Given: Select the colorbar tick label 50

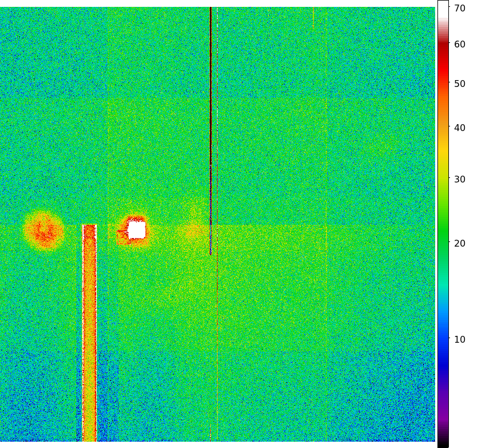Looking at the screenshot, I should (x=459, y=84).
